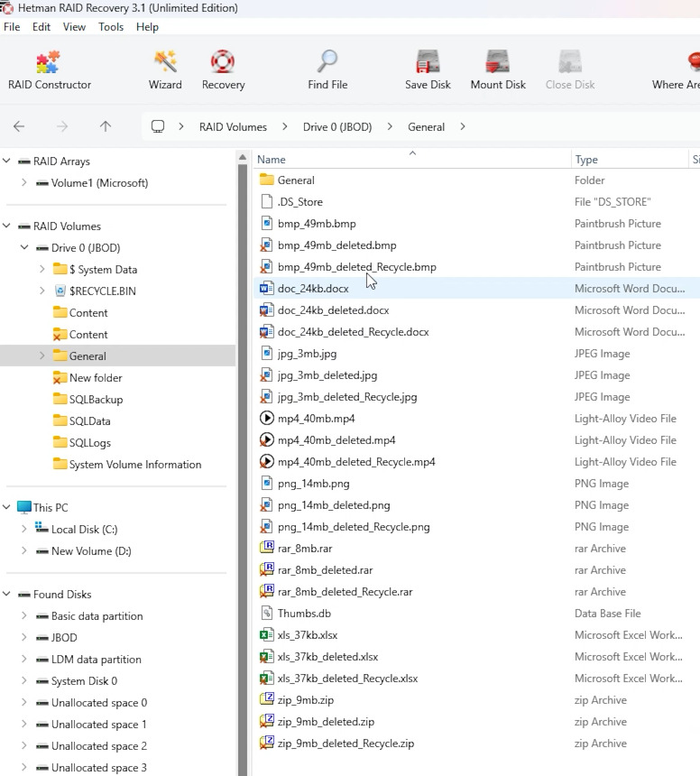Select file xls_37kb_deleted_Recycle.xlsx
The width and height of the screenshot is (700, 776).
pyautogui.click(x=348, y=678)
